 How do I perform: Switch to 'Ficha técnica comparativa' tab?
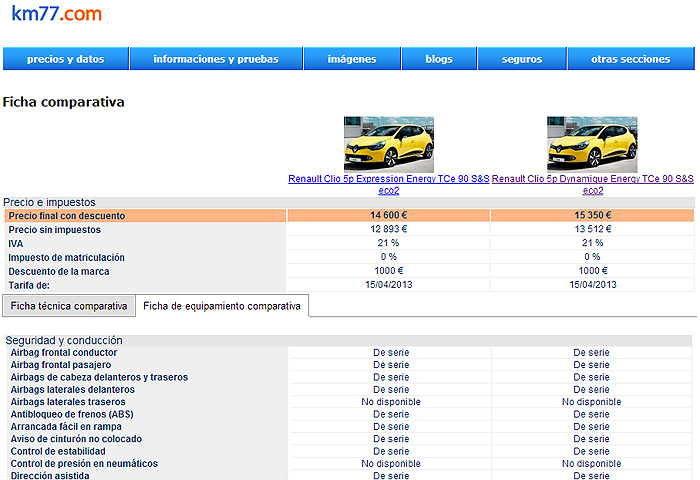(x=69, y=306)
